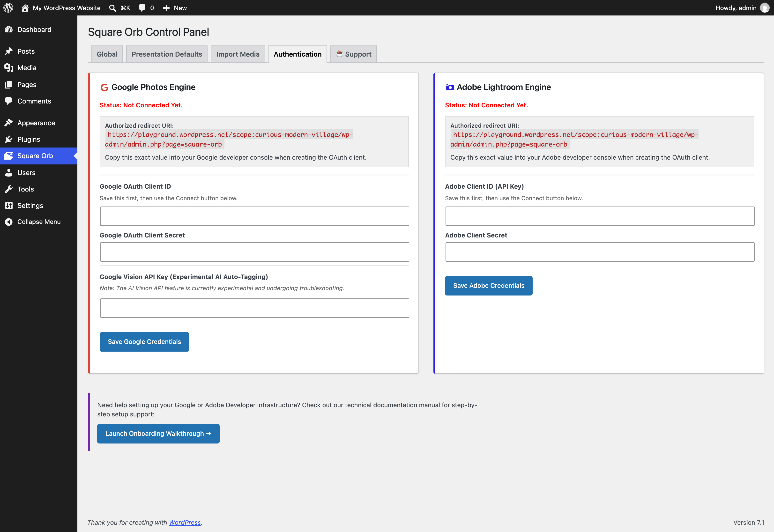Focus the Adobe Client Secret field
This screenshot has width=774, height=532.
tap(600, 252)
